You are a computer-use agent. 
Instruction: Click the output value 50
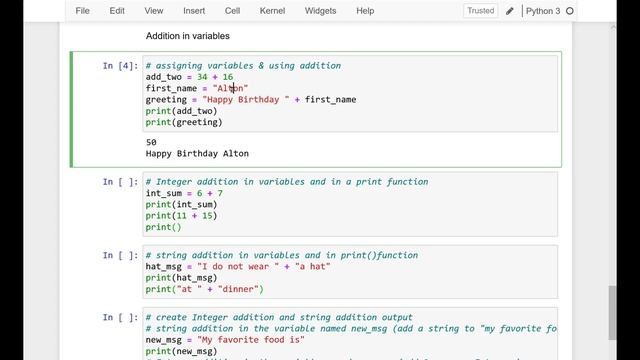pos(151,142)
